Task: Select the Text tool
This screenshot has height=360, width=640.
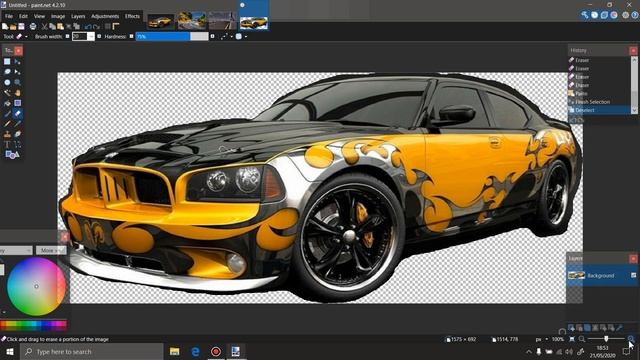Action: click(x=7, y=144)
